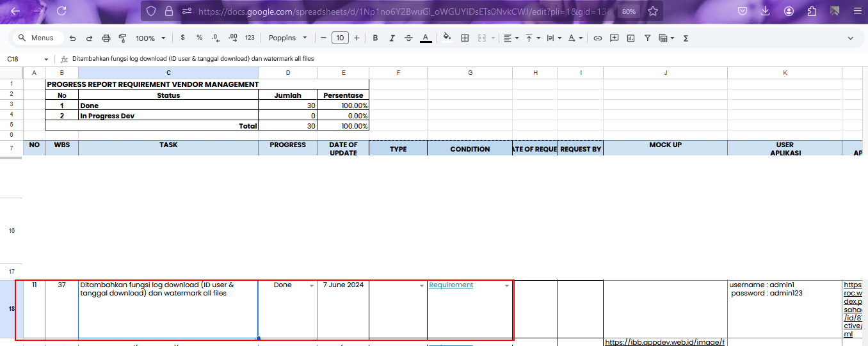The width and height of the screenshot is (868, 346).
Task: Open the Poppins font dropdown
Action: point(288,38)
